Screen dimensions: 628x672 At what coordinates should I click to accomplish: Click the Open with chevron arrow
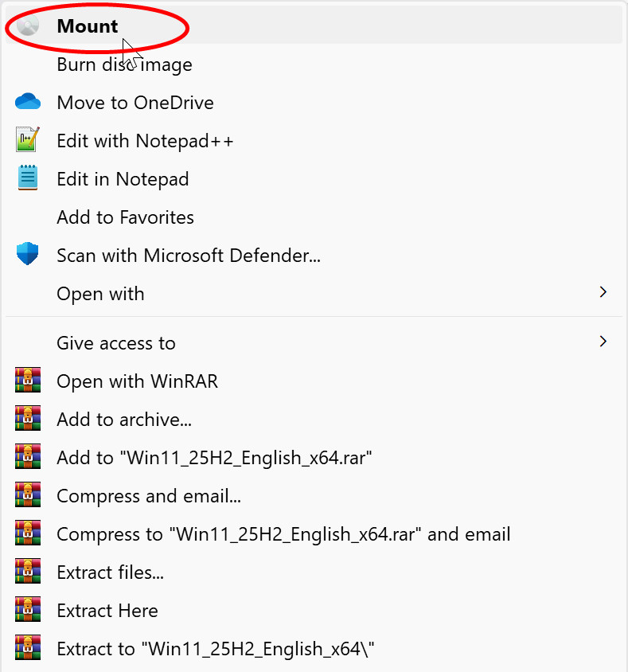coord(603,293)
